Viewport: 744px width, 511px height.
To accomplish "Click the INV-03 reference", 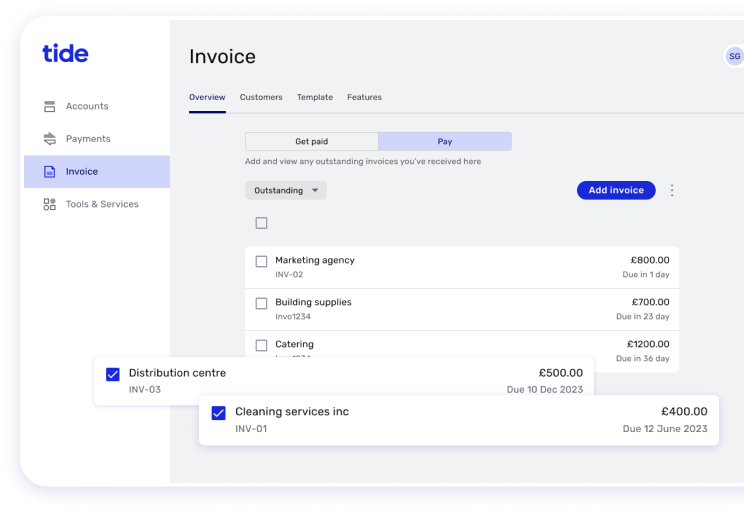I will pyautogui.click(x=145, y=390).
